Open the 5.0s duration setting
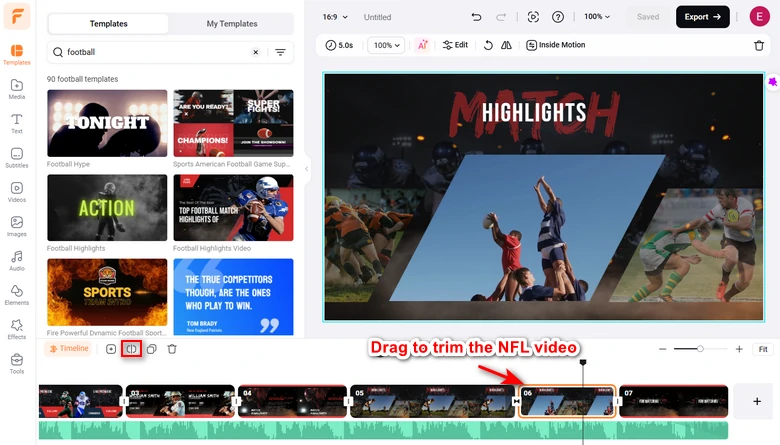The width and height of the screenshot is (780, 445). coord(339,45)
